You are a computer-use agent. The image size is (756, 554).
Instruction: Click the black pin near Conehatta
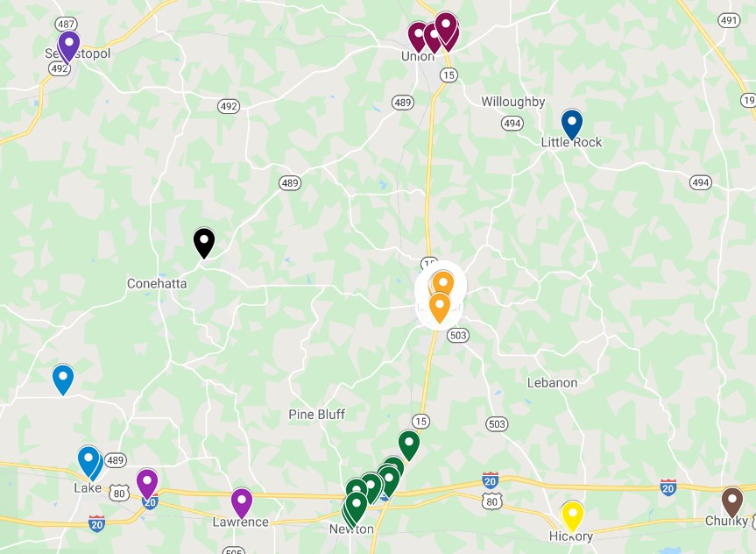(x=204, y=243)
